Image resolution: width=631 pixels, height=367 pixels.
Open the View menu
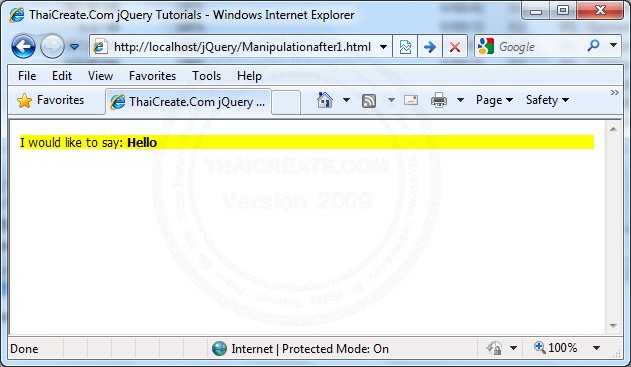[x=100, y=76]
